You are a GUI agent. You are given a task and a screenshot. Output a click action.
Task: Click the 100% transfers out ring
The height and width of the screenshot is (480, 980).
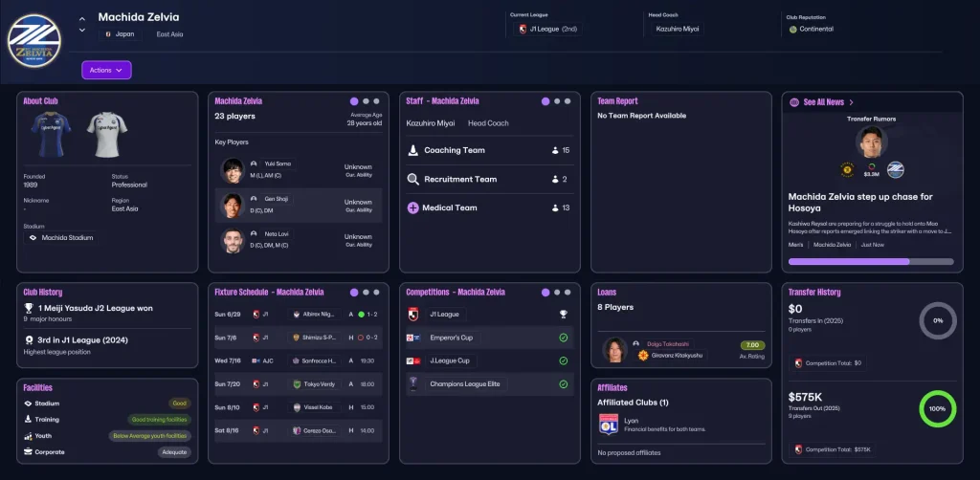[938, 409]
